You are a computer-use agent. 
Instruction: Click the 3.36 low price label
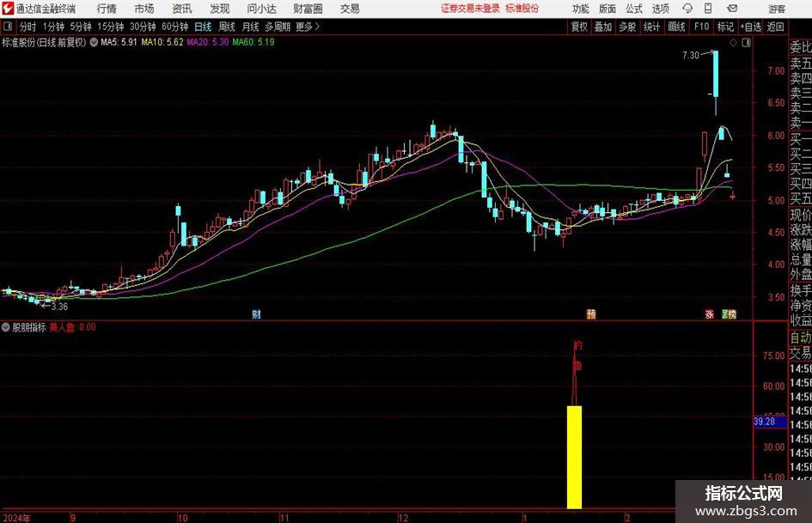pos(59,307)
